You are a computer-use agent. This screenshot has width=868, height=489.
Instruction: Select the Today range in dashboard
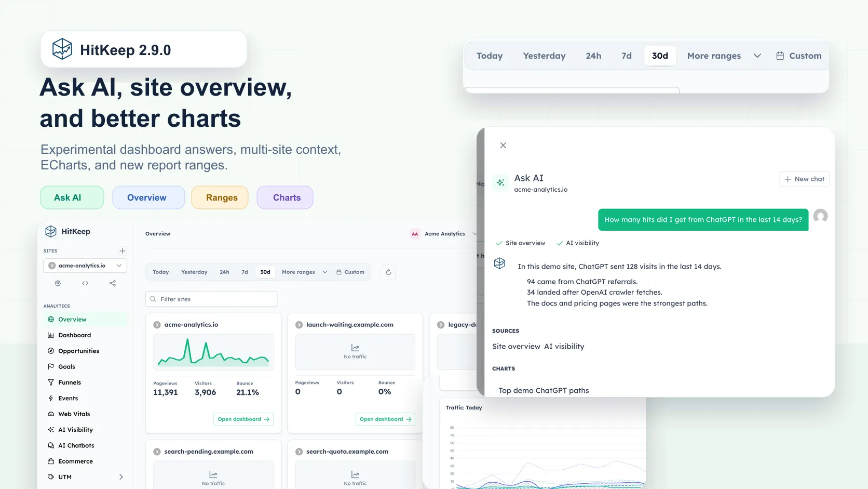pyautogui.click(x=161, y=272)
